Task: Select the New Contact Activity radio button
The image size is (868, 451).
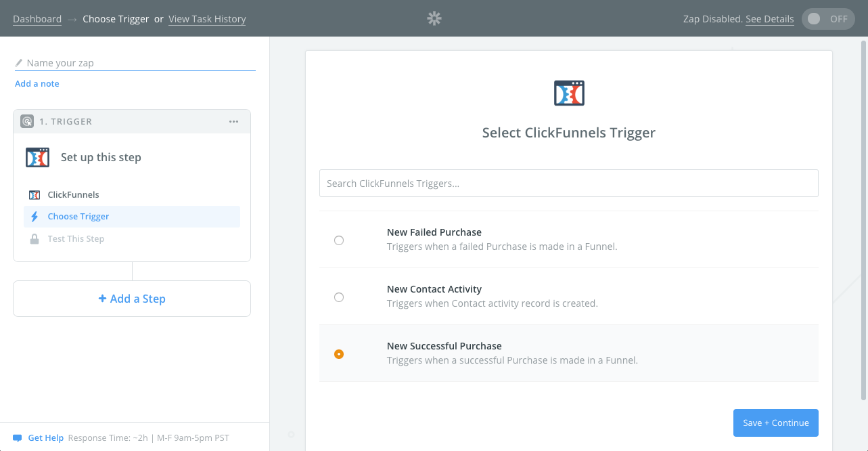Action: pos(339,297)
